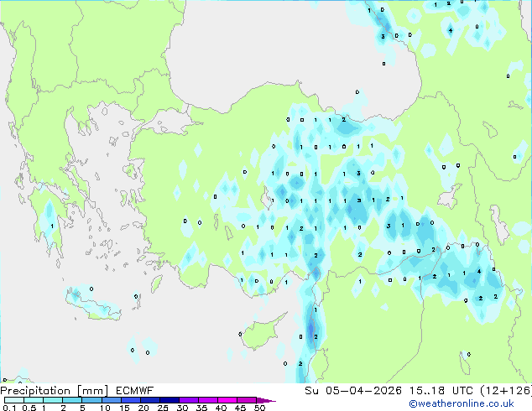Click the legend value '25'
Screen dimensions: 532x411
[x=163, y=408]
